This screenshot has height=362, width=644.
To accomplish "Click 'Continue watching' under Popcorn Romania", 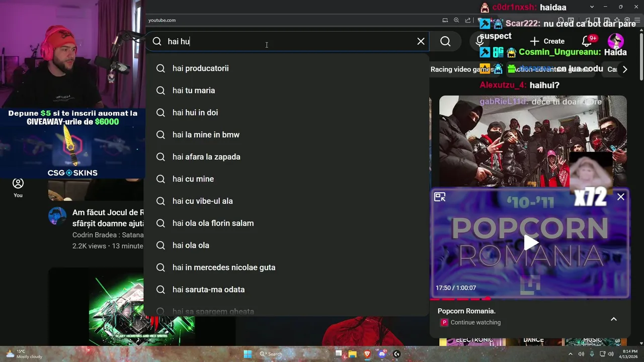I will click(475, 323).
